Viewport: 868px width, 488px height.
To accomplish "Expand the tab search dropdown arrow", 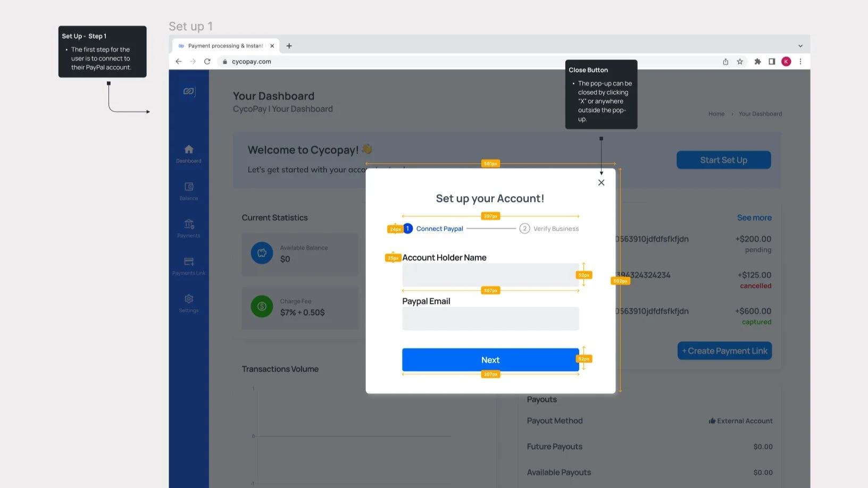I will [x=800, y=46].
